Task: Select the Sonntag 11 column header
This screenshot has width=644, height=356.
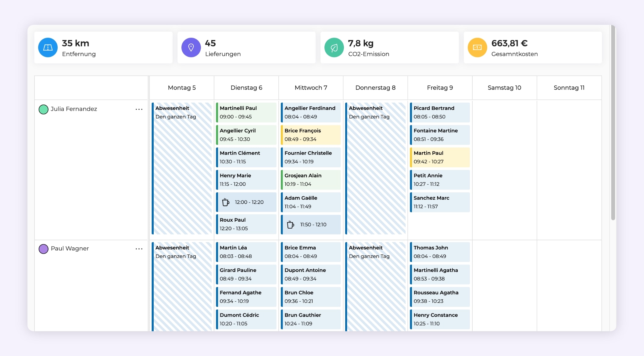Action: point(569,88)
